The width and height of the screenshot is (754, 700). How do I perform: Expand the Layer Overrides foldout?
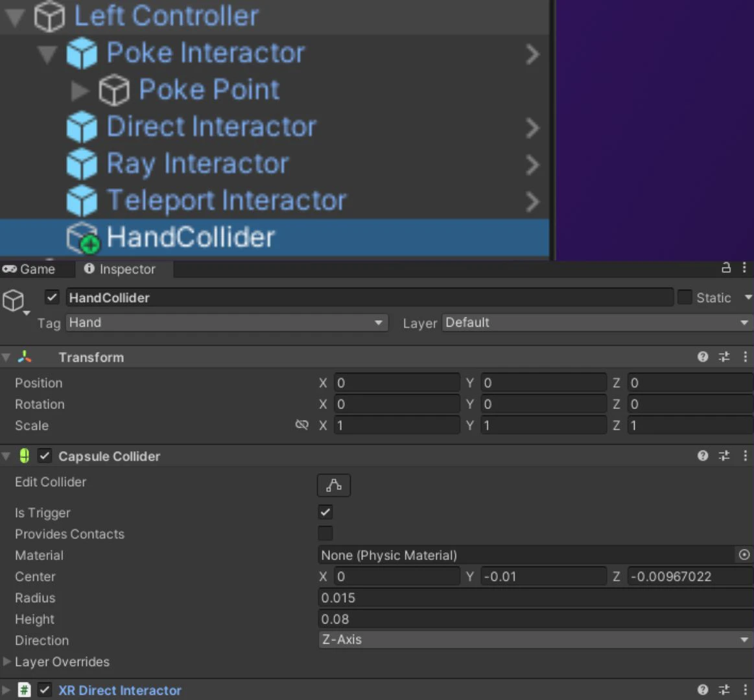6,662
